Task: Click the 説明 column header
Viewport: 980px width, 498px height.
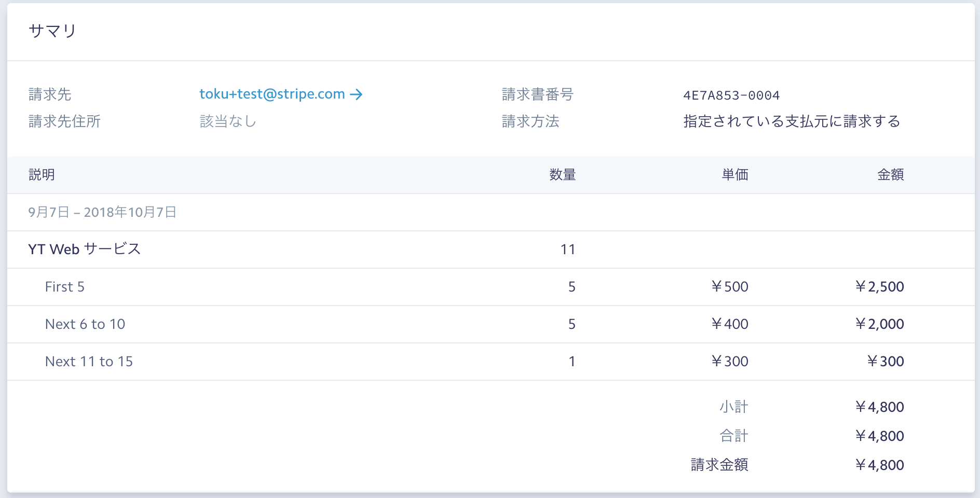Action: [41, 175]
